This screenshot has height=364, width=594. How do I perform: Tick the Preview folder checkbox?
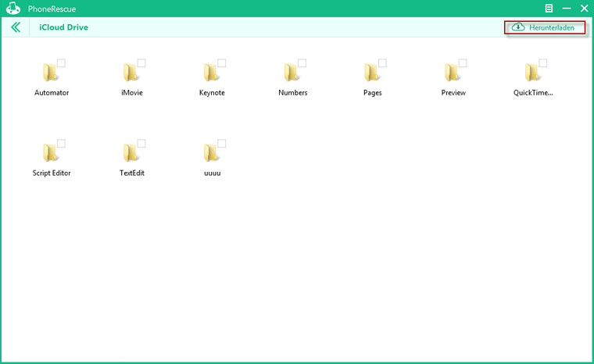[x=463, y=62]
